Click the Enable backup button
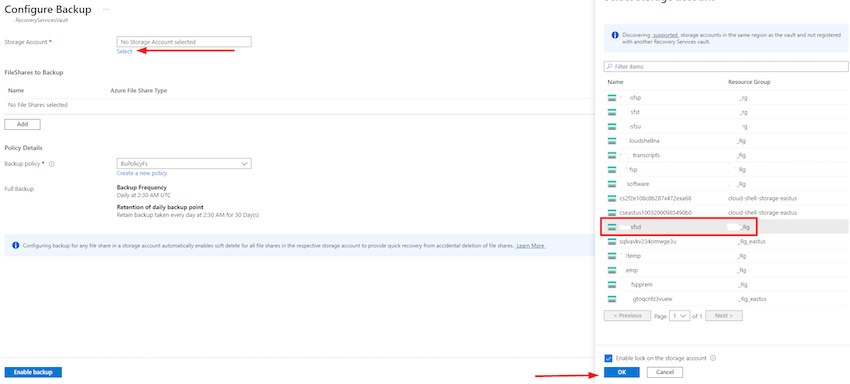Image resolution: width=850 pixels, height=384 pixels. [33, 372]
